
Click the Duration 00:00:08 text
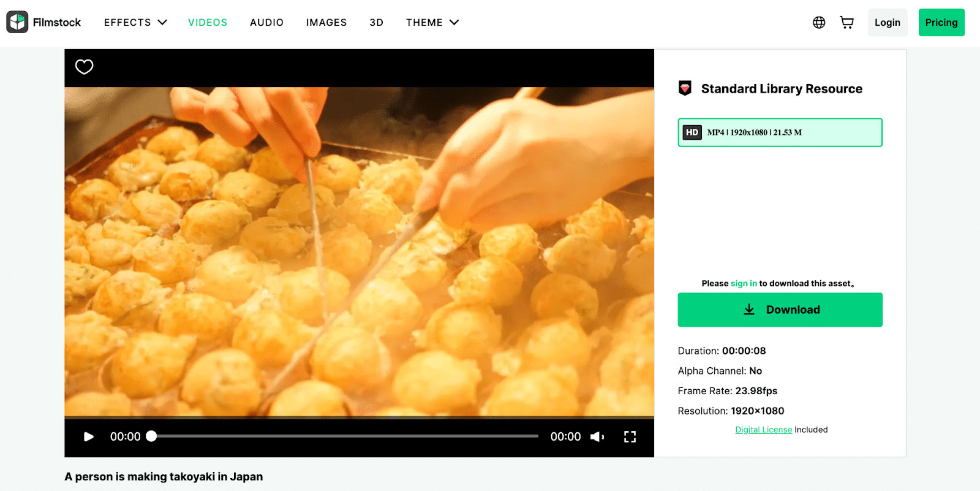722,351
